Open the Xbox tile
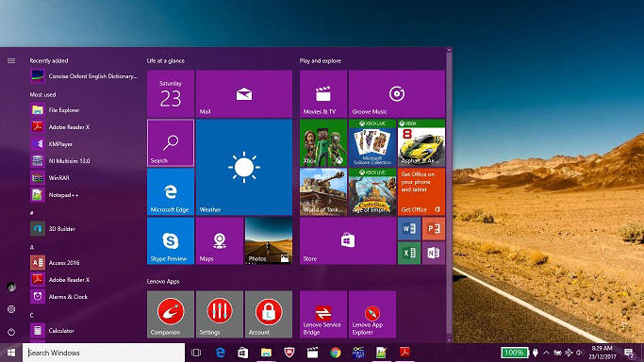644x362 pixels. (323, 143)
